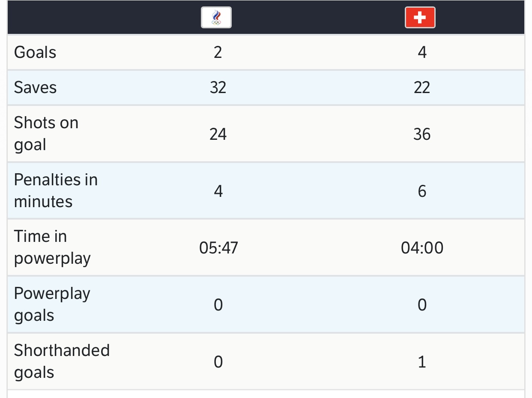Click the Switzerland flag icon
This screenshot has height=398, width=532.
tap(420, 18)
